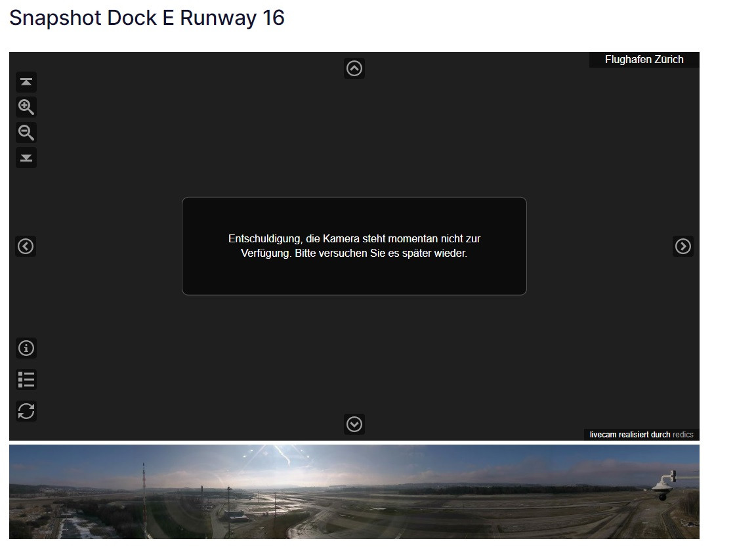Reload the camera with the refresh icon

(x=26, y=411)
